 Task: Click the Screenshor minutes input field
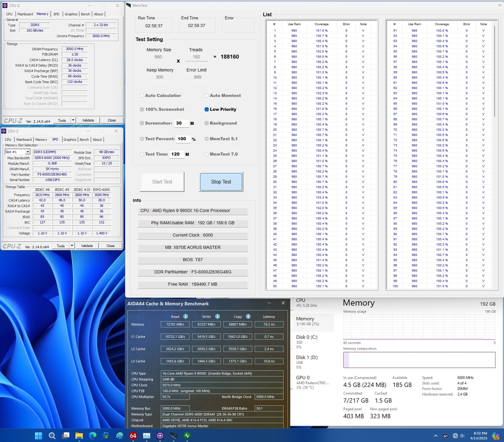coord(181,123)
